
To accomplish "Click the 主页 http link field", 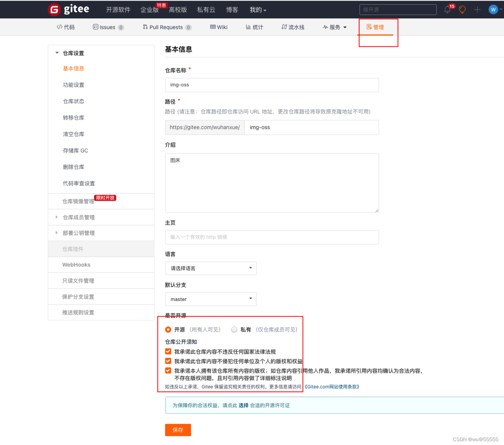I will (x=272, y=237).
